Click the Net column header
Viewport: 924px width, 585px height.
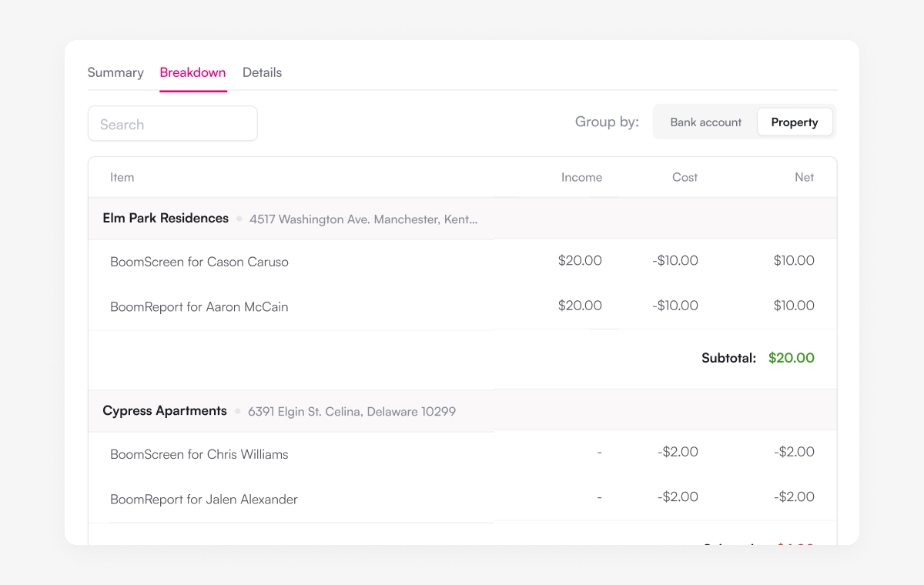pyautogui.click(x=804, y=177)
